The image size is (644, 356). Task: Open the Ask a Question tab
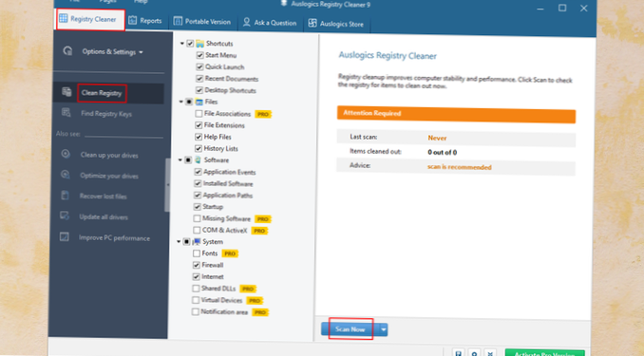(270, 23)
